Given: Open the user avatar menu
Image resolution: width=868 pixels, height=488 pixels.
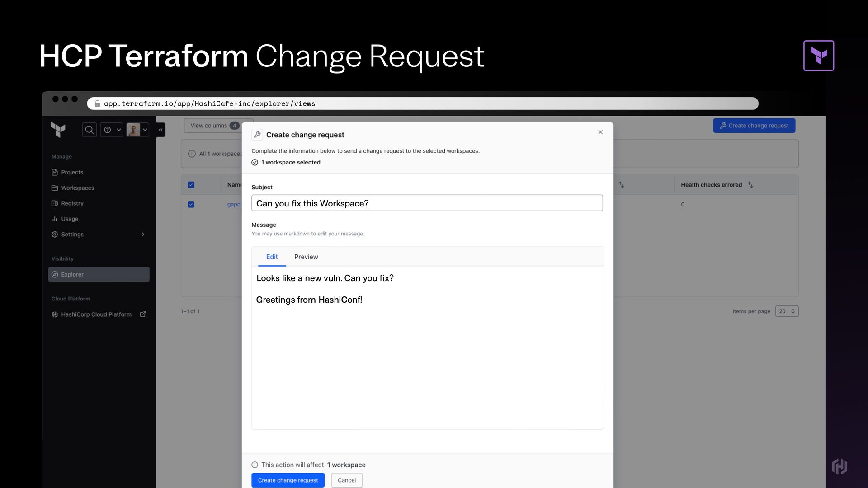Looking at the screenshot, I should pyautogui.click(x=137, y=130).
